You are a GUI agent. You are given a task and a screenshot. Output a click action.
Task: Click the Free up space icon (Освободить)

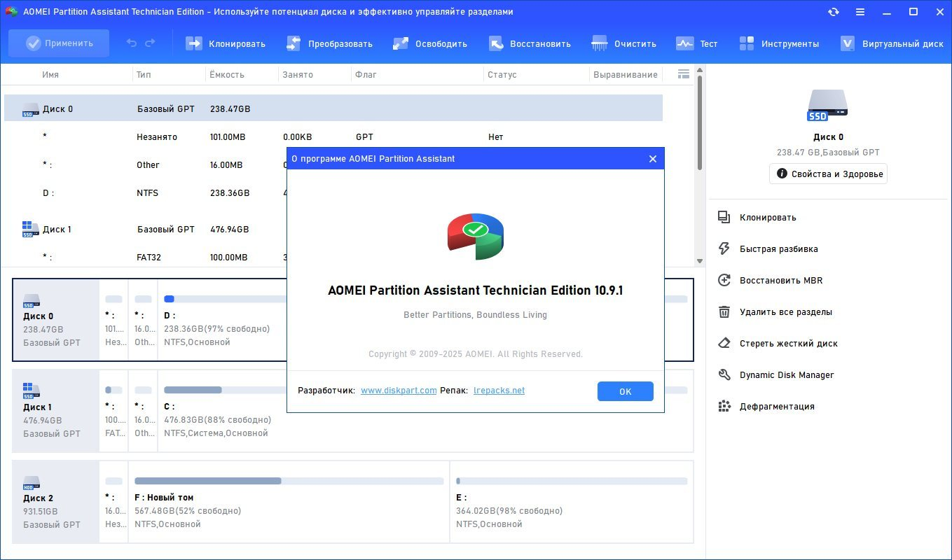click(401, 43)
